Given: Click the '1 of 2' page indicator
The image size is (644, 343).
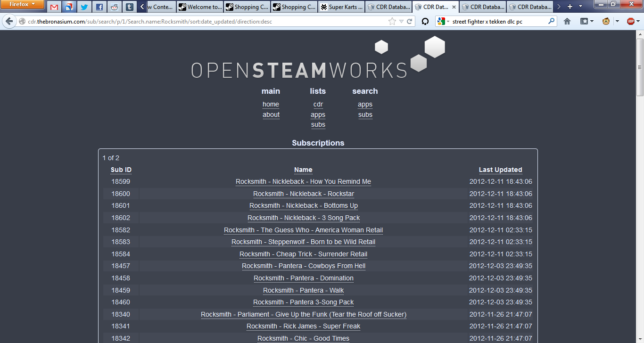Looking at the screenshot, I should click(x=111, y=158).
